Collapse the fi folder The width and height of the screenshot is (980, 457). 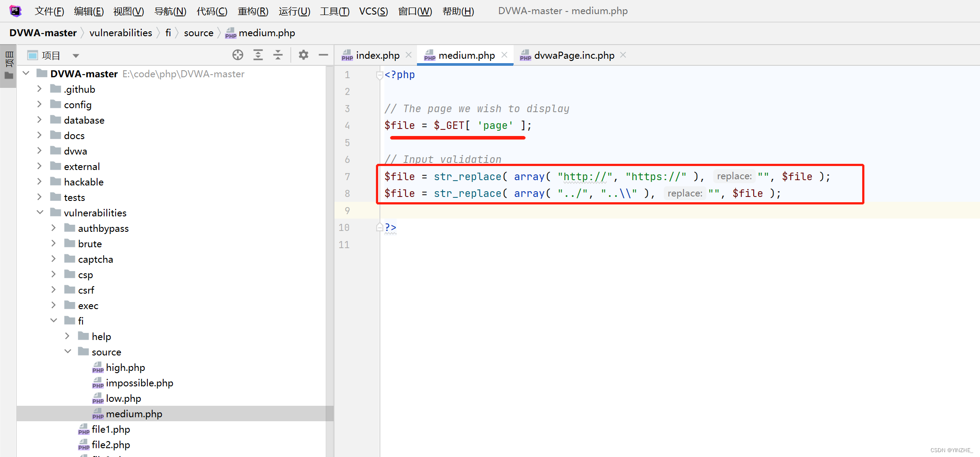click(54, 321)
